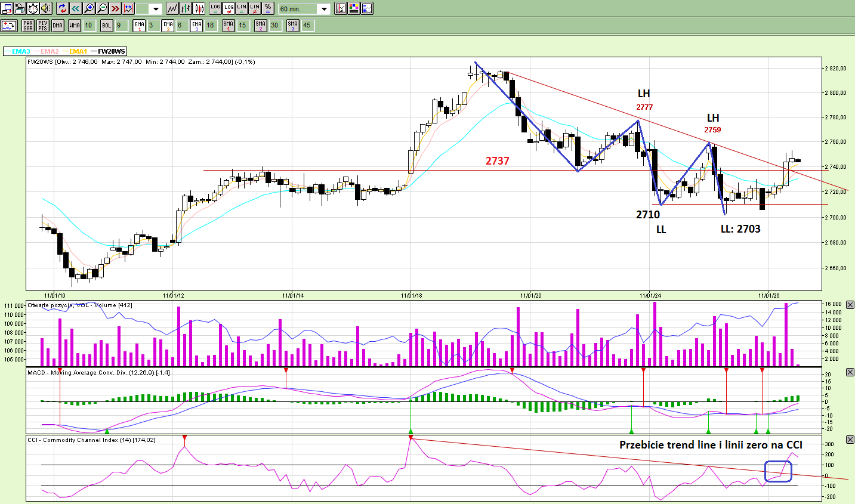Click the WMA period field showing 10
The image size is (855, 504).
(89, 25)
